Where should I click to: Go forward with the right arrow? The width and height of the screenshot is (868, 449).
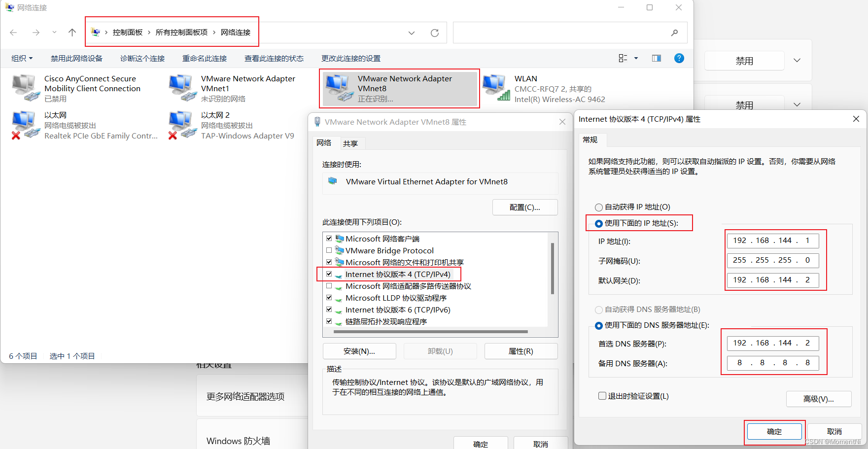pyautogui.click(x=35, y=33)
